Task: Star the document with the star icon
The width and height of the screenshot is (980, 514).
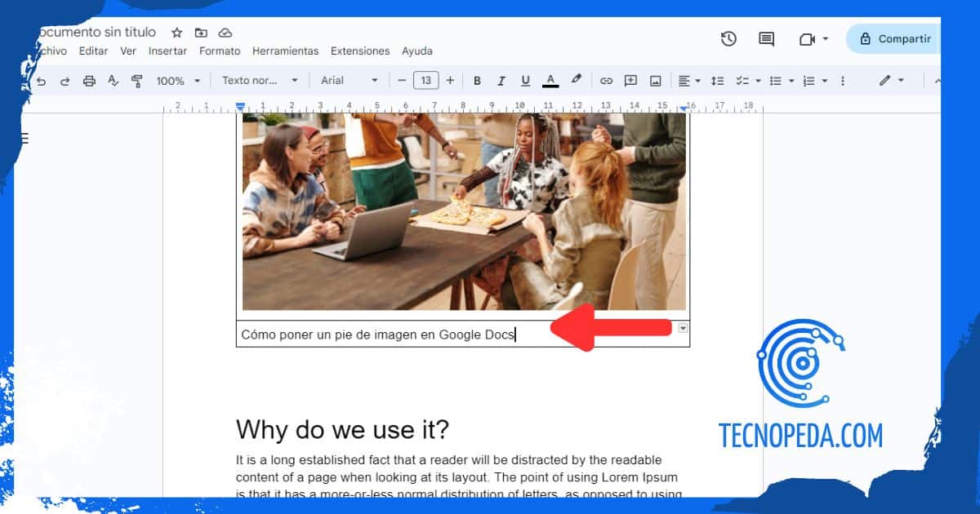Action: [x=177, y=33]
